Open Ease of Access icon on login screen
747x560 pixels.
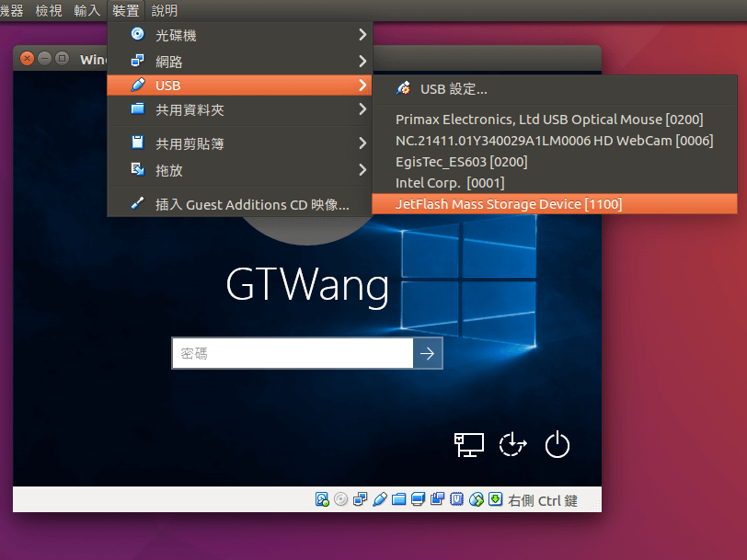pos(513,445)
